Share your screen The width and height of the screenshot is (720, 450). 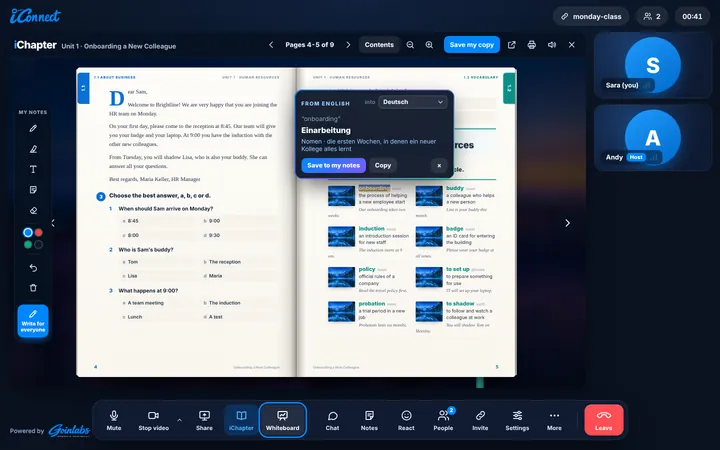point(204,421)
